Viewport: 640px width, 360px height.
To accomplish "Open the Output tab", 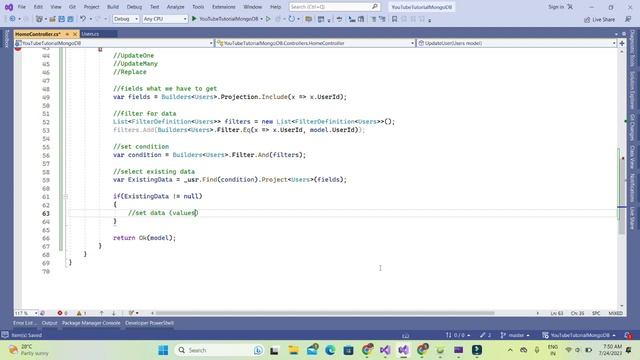I will pos(49,323).
